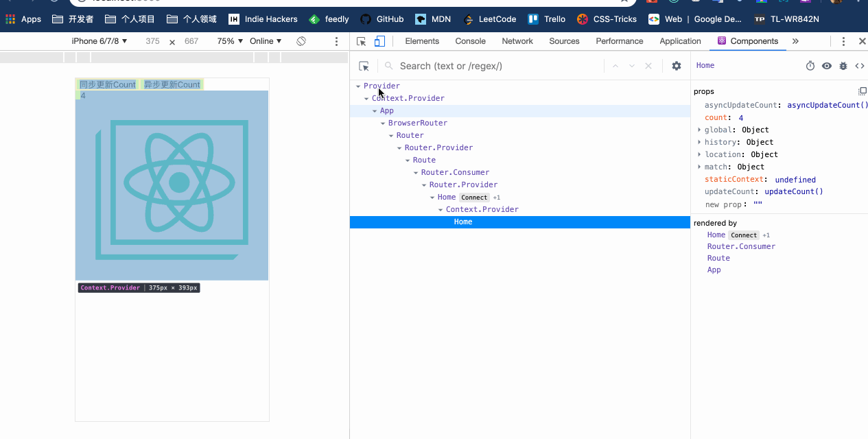Open the CSS-Tricks bookmark
868x439 pixels.
(607, 19)
